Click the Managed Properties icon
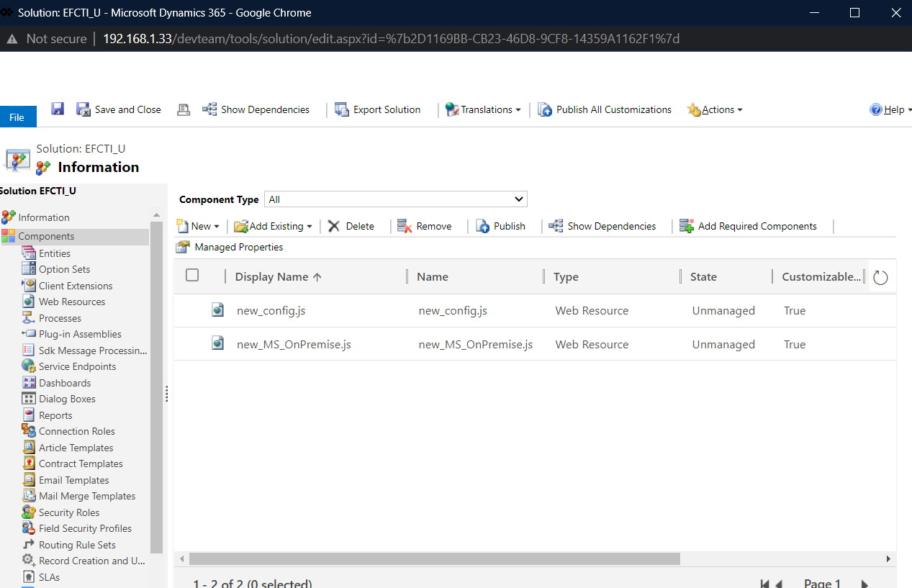This screenshot has height=588, width=912. tap(184, 247)
